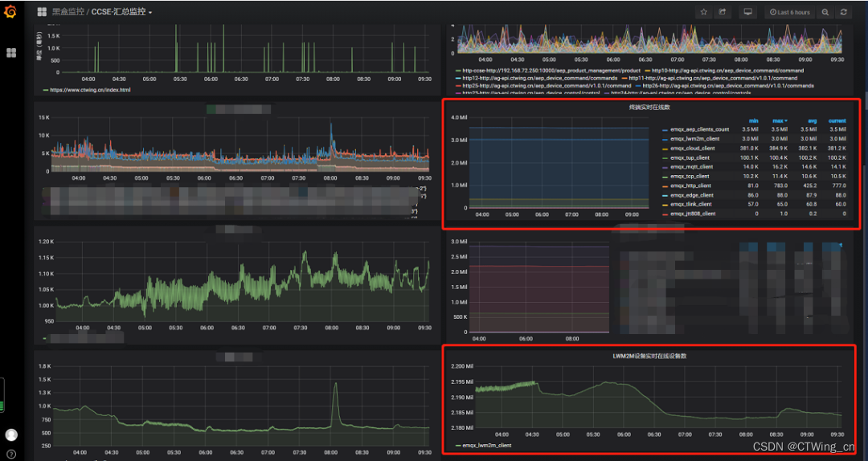Toggle the http25 v1.0.1/command legend entry

pyautogui.click(x=547, y=86)
